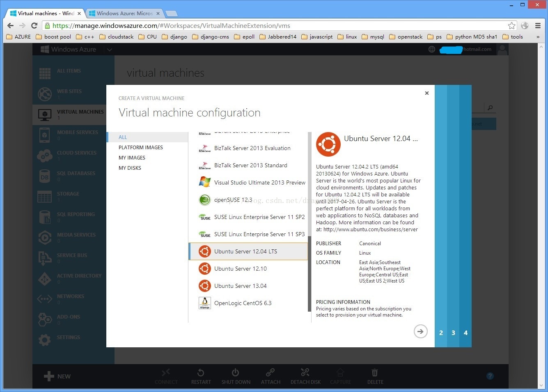This screenshot has width=548, height=392.
Task: Click the Detach Disk icon
Action: point(305,372)
